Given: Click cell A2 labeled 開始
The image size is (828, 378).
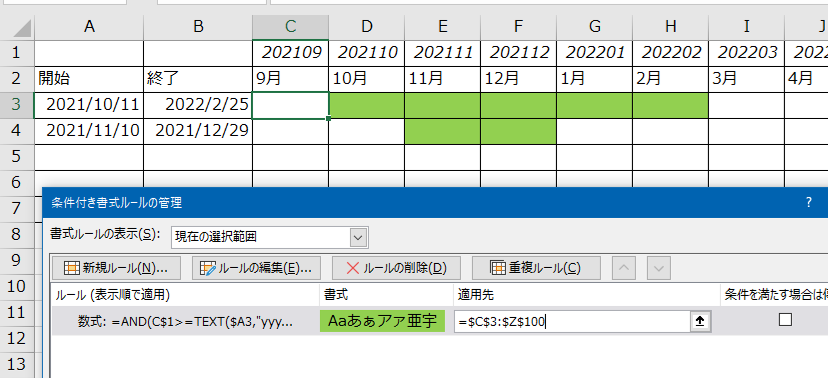Looking at the screenshot, I should [x=89, y=79].
